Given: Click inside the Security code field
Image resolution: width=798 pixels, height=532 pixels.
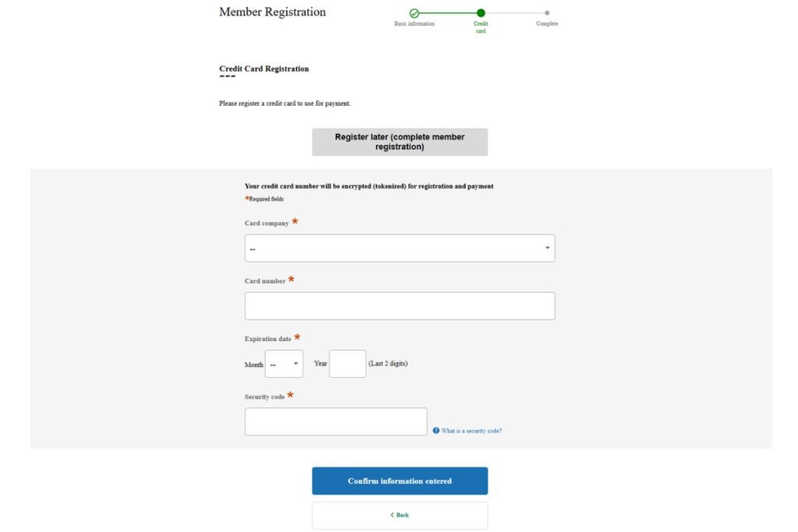Looking at the screenshot, I should click(x=335, y=421).
